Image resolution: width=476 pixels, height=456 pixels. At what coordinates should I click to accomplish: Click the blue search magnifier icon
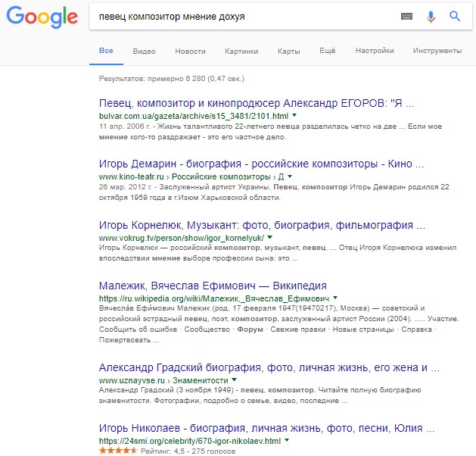tap(455, 16)
